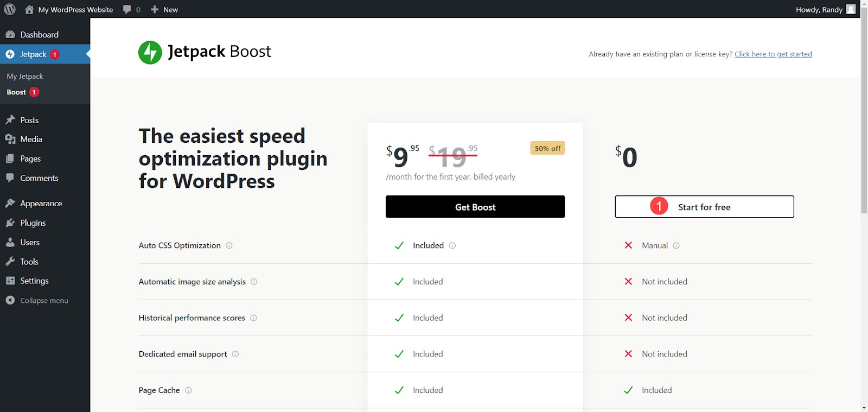
Task: Click the 50% off badge
Action: coord(547,148)
